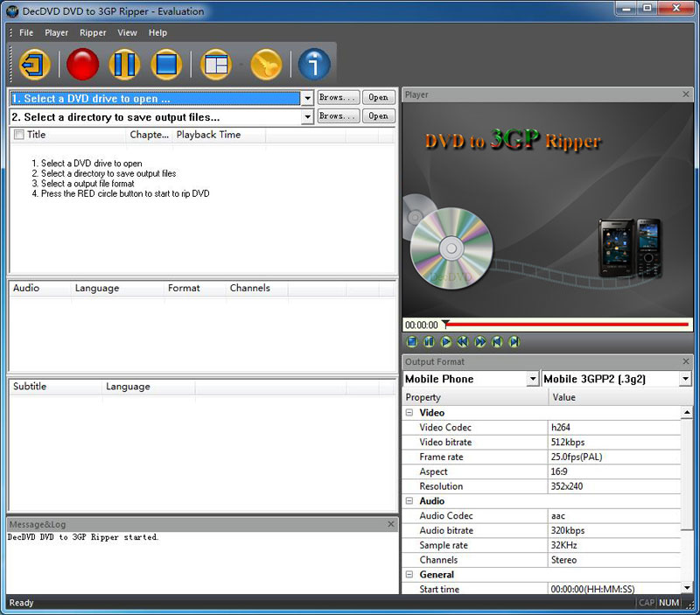Click the seek bar position marker
The height and width of the screenshot is (615, 700).
[x=445, y=324]
